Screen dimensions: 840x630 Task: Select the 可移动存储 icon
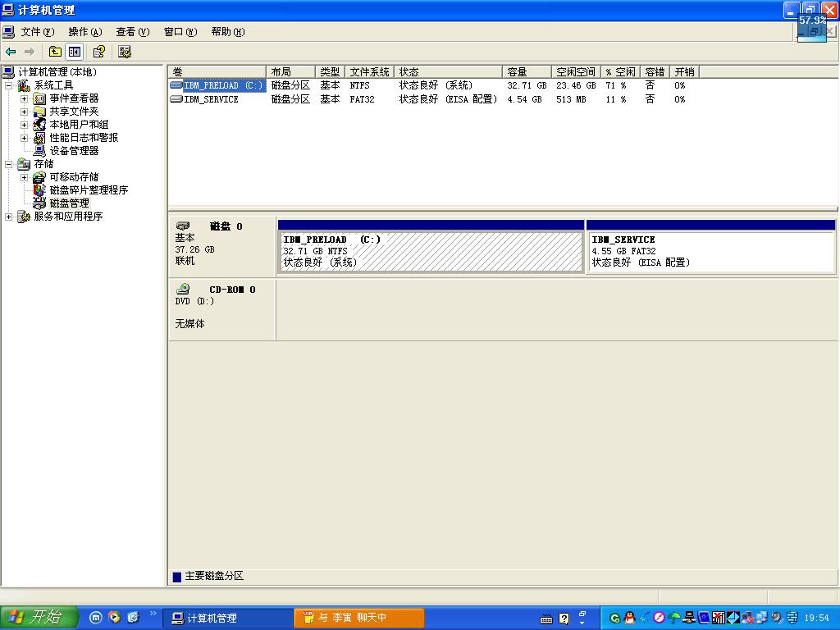coord(39,177)
